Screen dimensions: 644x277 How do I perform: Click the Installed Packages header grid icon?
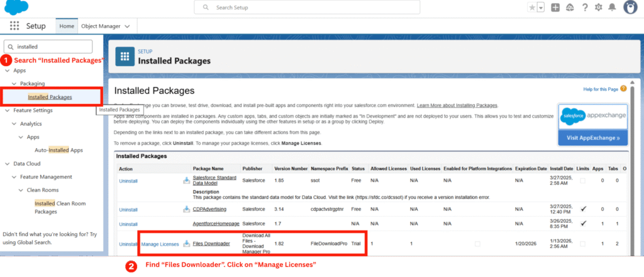[x=125, y=56]
